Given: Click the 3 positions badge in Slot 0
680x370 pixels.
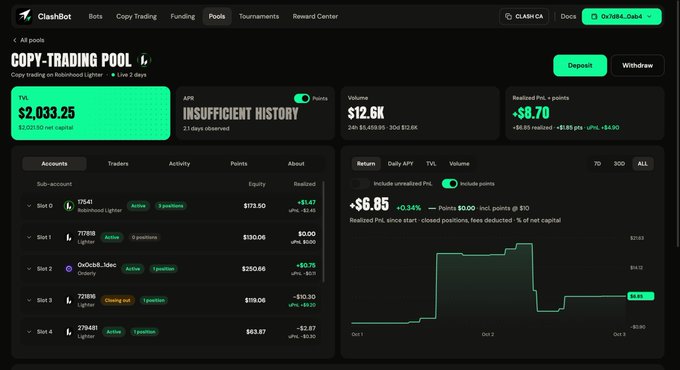Looking at the screenshot, I should [170, 206].
